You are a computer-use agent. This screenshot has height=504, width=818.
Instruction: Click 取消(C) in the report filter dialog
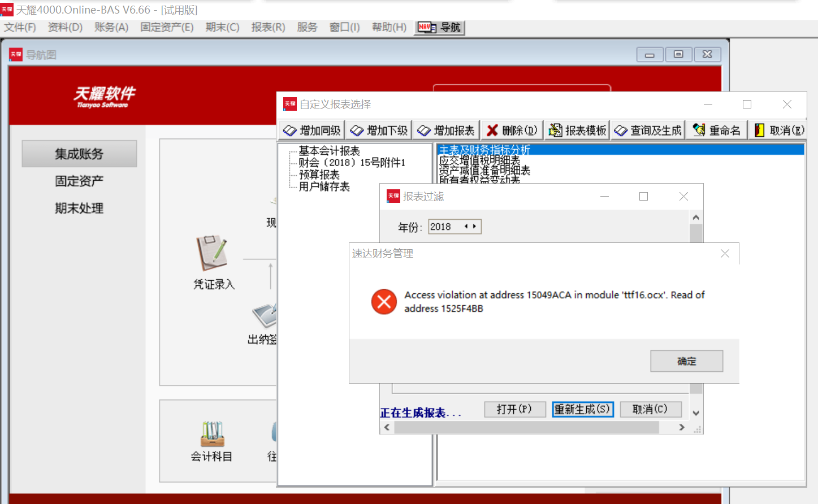(651, 409)
